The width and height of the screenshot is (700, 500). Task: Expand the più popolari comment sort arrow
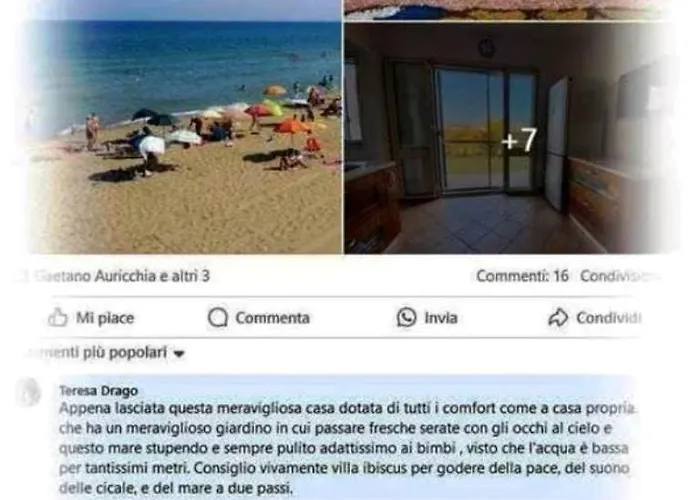coord(179,354)
